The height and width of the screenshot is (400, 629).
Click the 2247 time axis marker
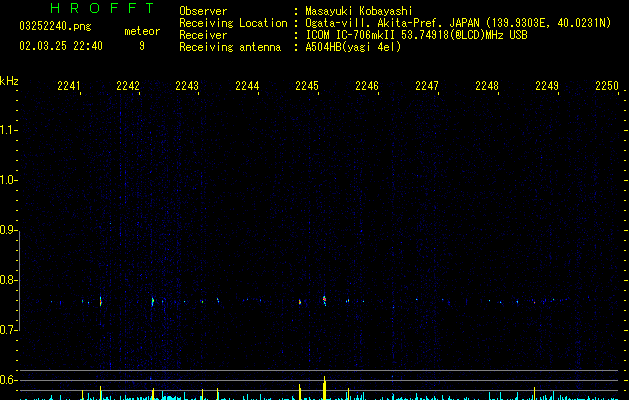tap(427, 86)
